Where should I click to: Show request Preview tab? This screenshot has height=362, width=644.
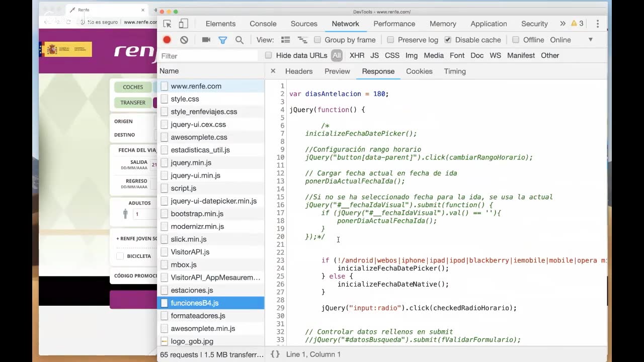337,71
